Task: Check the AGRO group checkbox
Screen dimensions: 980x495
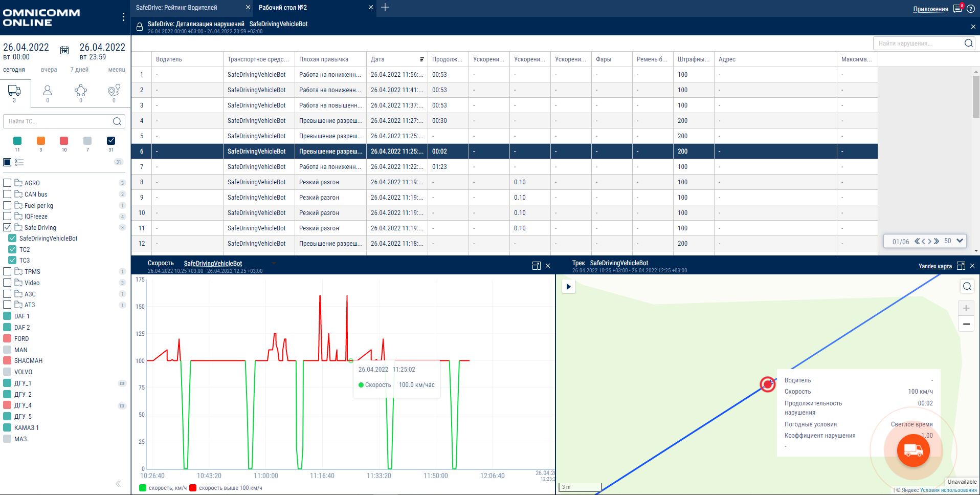Action: (x=7, y=183)
